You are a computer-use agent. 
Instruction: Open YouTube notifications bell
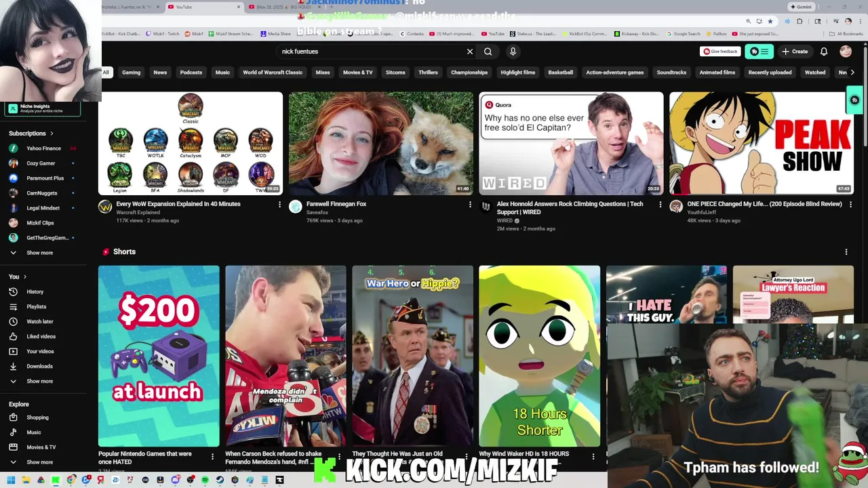pyautogui.click(x=824, y=52)
